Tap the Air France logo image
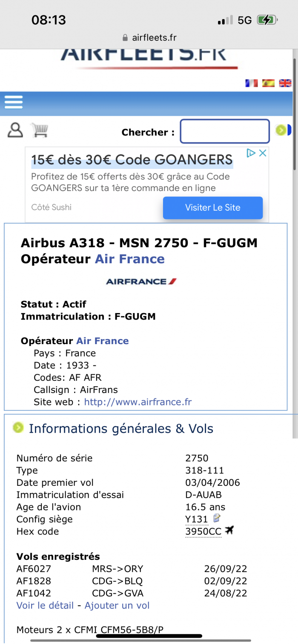The height and width of the screenshot is (644, 298). (141, 282)
